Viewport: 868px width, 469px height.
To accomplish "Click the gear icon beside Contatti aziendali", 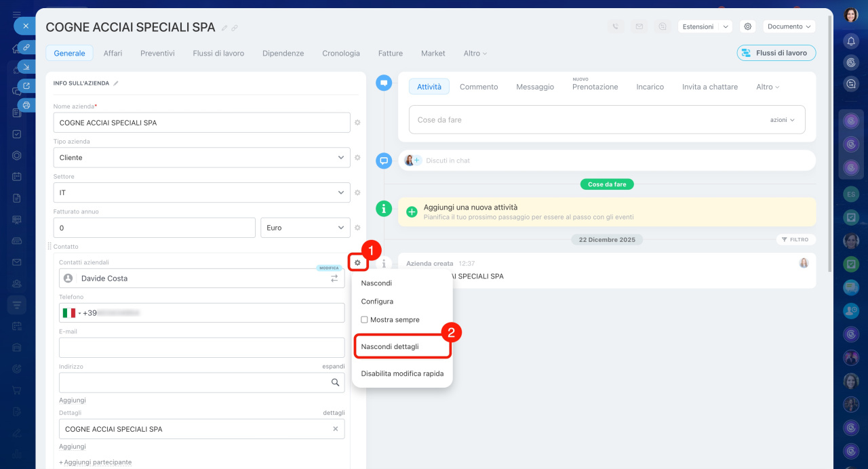I will [x=357, y=262].
